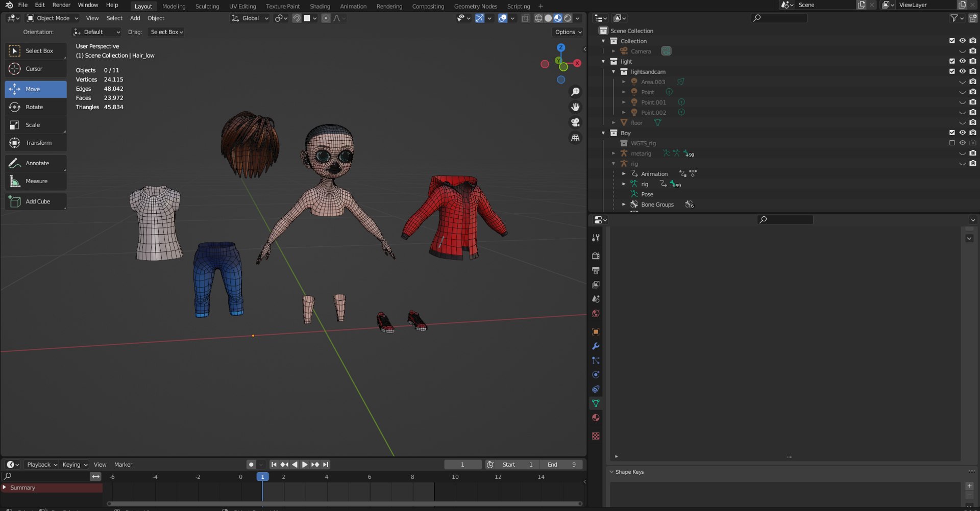Activate the Rotate tool
This screenshot has height=511, width=980.
tap(36, 107)
